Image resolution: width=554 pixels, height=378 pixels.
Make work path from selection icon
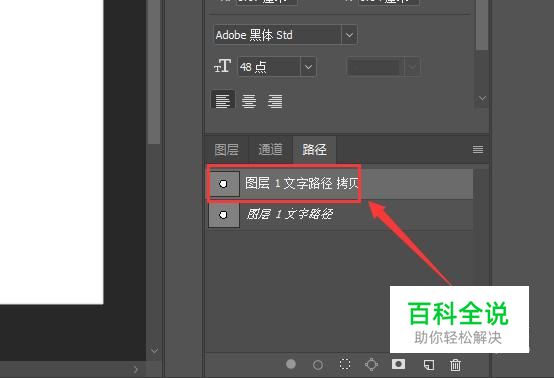click(x=371, y=364)
